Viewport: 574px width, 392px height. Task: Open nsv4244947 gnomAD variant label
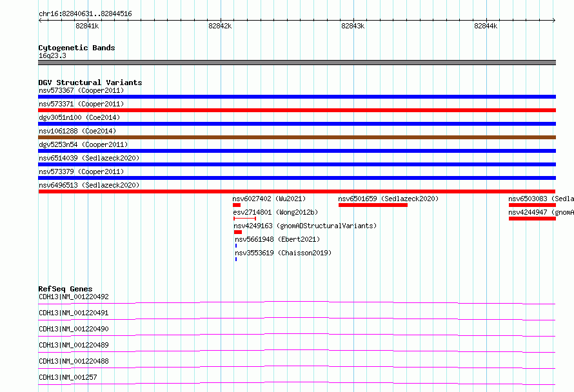(541, 212)
